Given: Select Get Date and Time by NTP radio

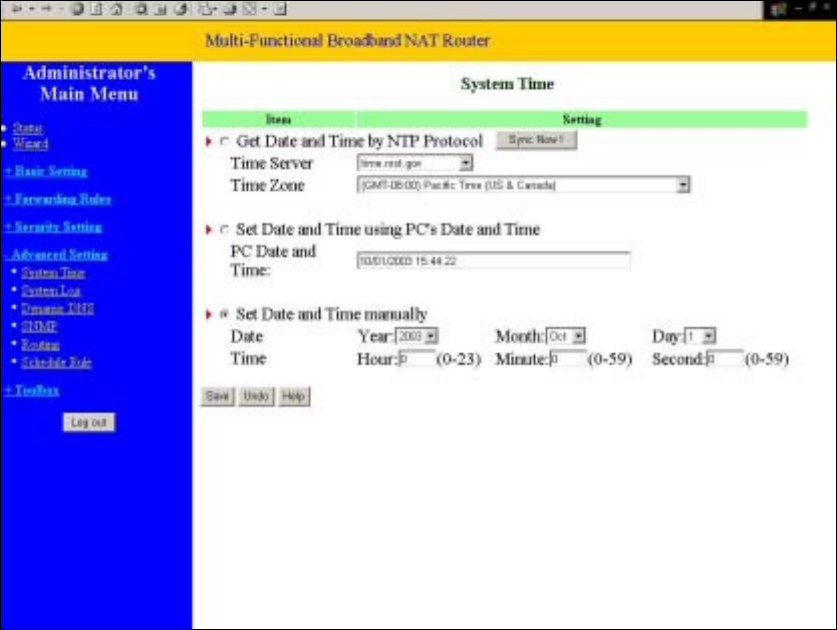Looking at the screenshot, I should click(224, 141).
